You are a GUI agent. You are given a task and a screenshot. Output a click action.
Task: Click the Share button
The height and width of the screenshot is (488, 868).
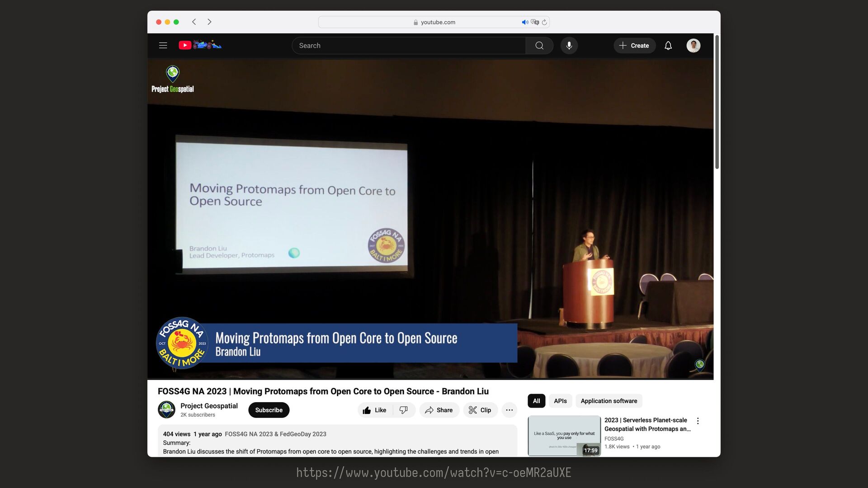pyautogui.click(x=439, y=410)
